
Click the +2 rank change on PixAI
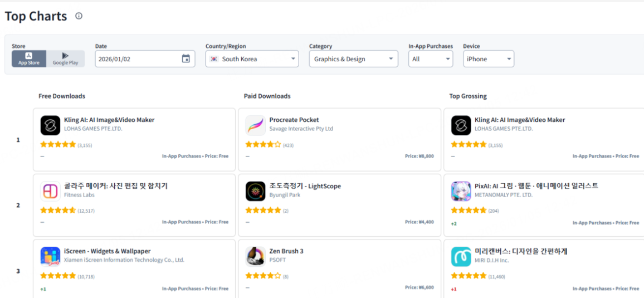point(454,224)
